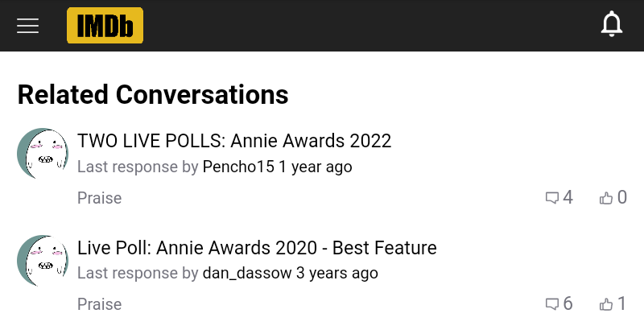Visit dan_dassow's profile link
Screen dimensions: 644x330
coord(247,274)
